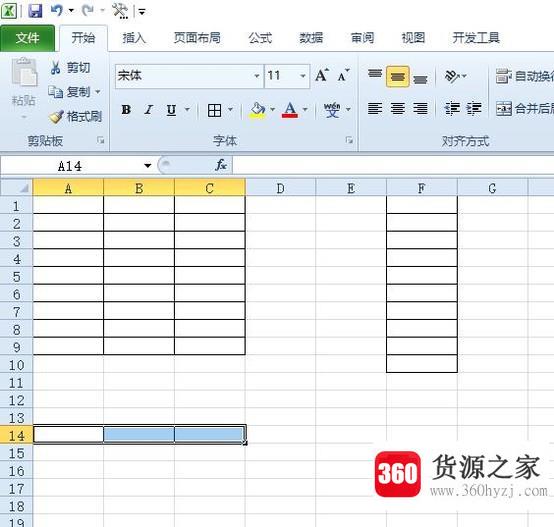The height and width of the screenshot is (527, 554).
Task: Apply red font color A
Action: click(x=290, y=110)
